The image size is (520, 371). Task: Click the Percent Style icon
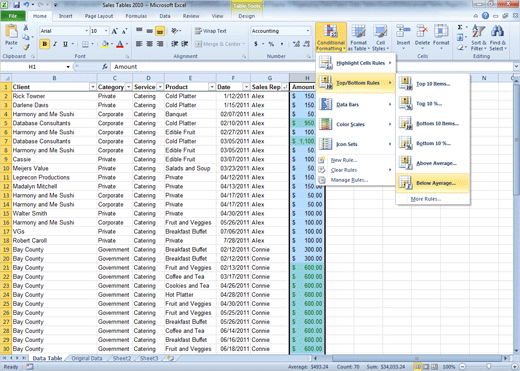[271, 44]
